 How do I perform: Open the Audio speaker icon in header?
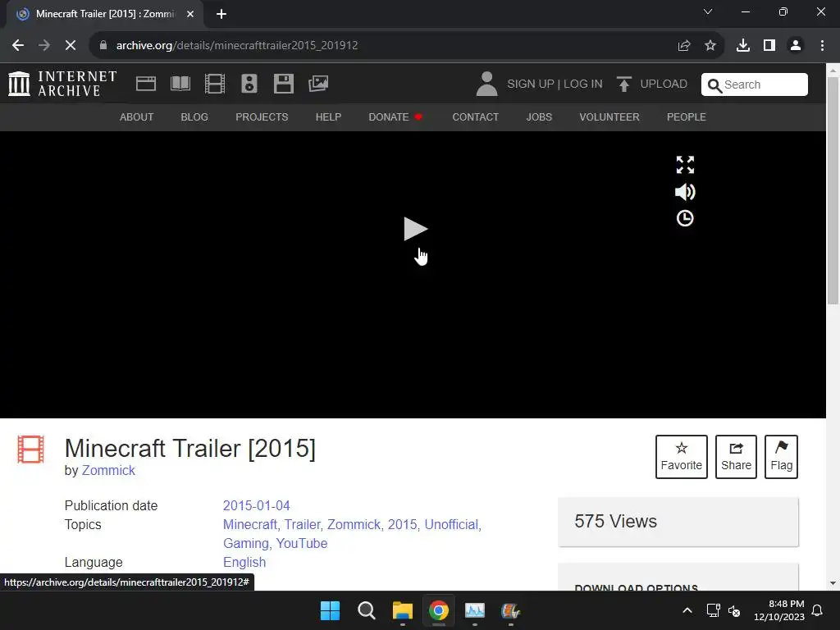point(249,84)
